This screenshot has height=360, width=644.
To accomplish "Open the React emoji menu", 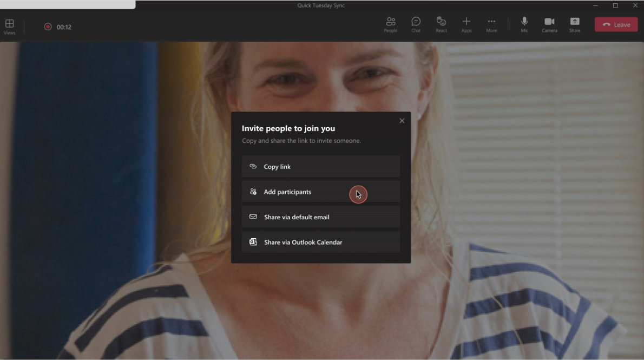I will pyautogui.click(x=441, y=25).
